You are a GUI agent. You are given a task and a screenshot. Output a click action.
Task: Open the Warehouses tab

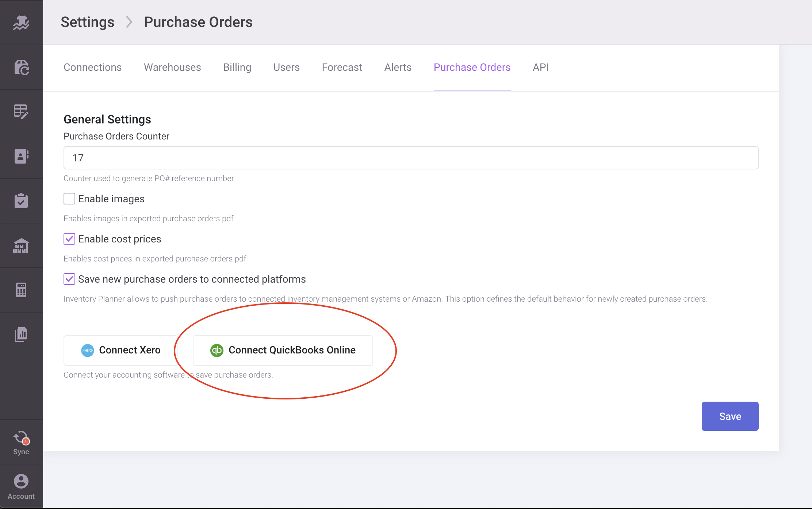[x=172, y=67]
